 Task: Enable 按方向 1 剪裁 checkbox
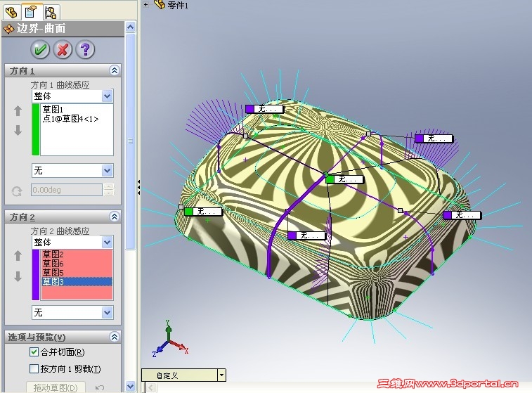pyautogui.click(x=34, y=368)
